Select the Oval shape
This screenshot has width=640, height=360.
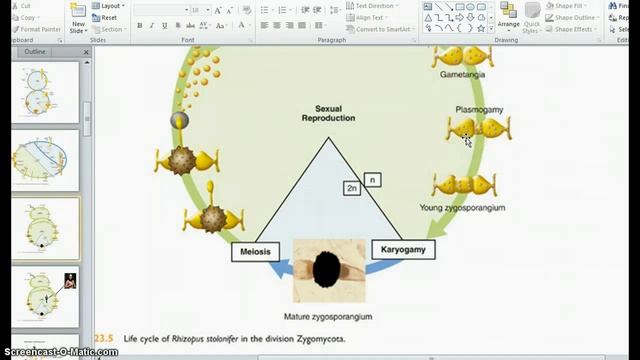(x=470, y=7)
